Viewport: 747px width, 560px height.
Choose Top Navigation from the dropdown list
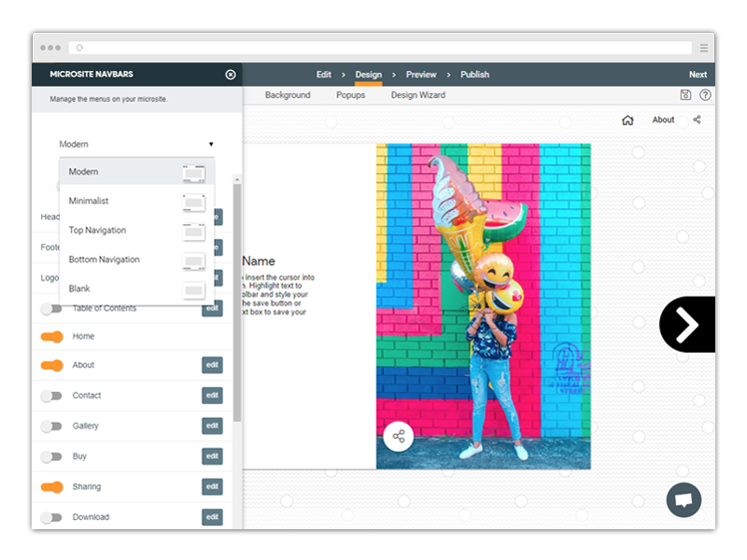(136, 231)
